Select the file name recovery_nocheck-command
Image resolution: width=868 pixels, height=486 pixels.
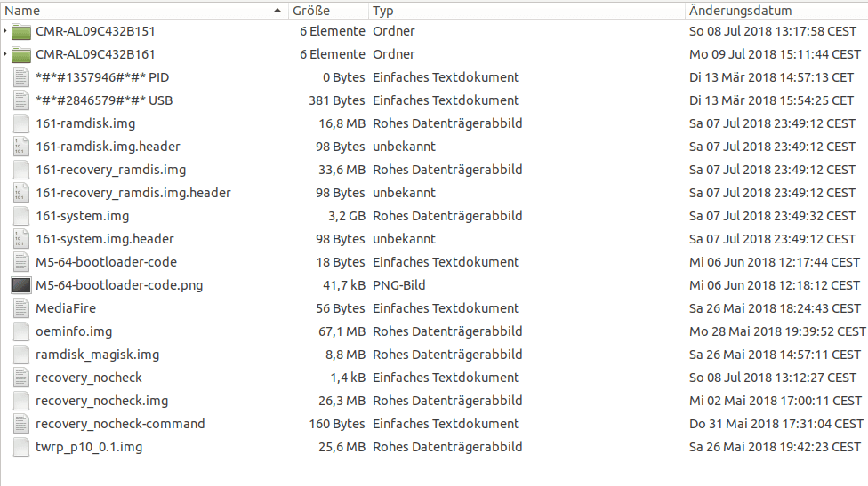coord(120,424)
